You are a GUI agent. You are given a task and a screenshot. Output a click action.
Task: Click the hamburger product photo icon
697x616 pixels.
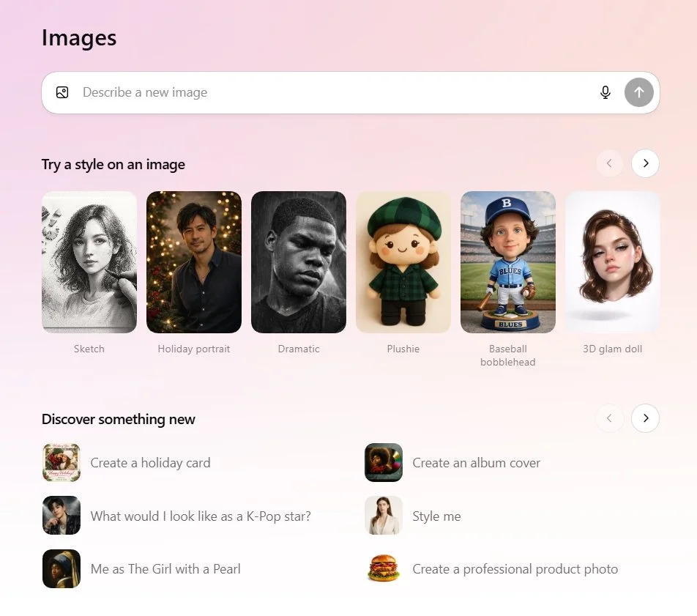pyautogui.click(x=384, y=568)
